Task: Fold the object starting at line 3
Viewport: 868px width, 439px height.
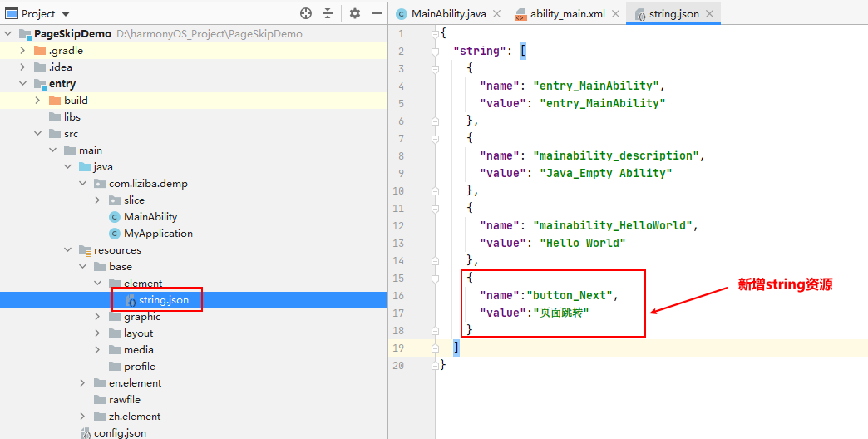Action: click(436, 69)
